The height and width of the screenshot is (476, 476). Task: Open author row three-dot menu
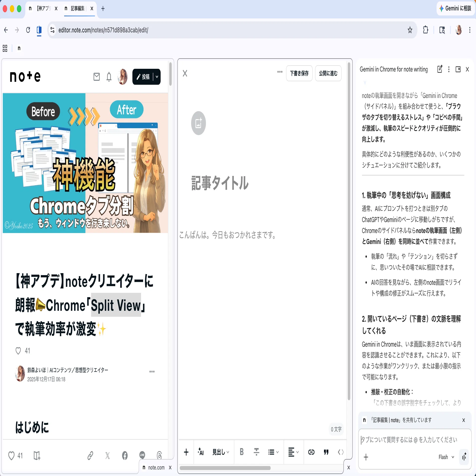(x=152, y=372)
